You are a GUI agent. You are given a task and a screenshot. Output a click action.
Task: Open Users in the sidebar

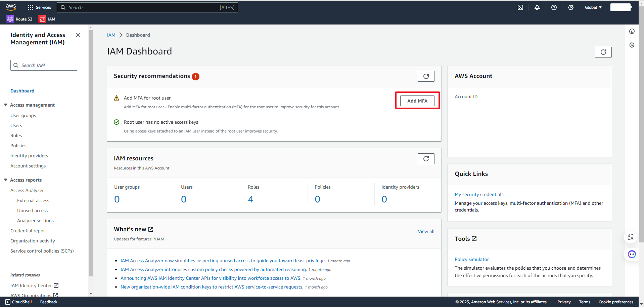(16, 125)
